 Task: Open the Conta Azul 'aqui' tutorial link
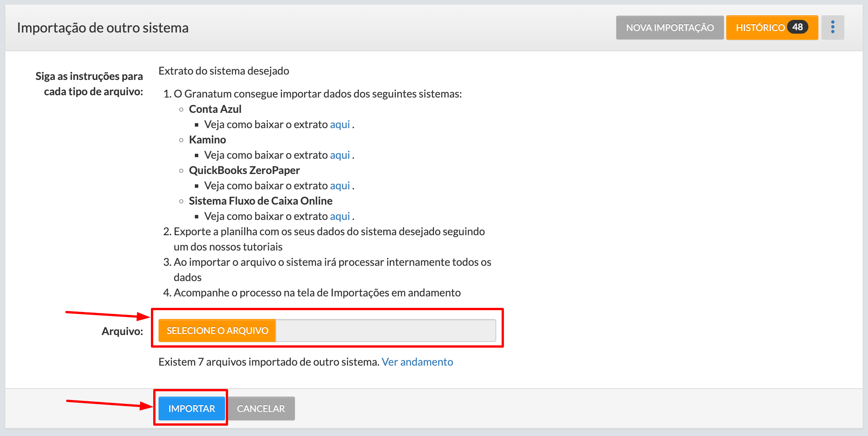pos(340,124)
